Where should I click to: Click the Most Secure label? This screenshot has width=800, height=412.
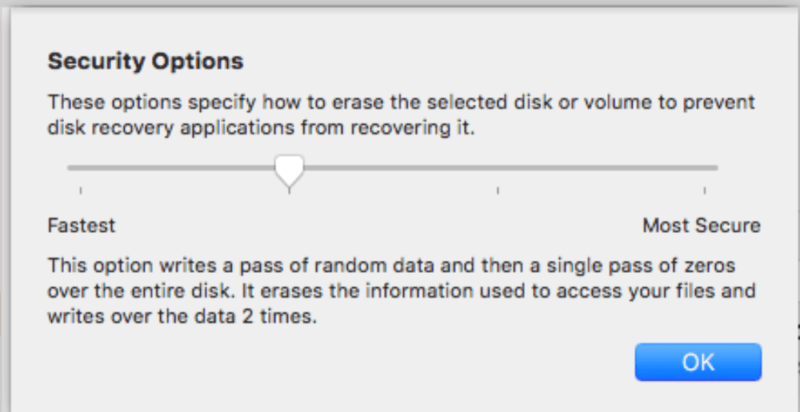[x=702, y=225]
